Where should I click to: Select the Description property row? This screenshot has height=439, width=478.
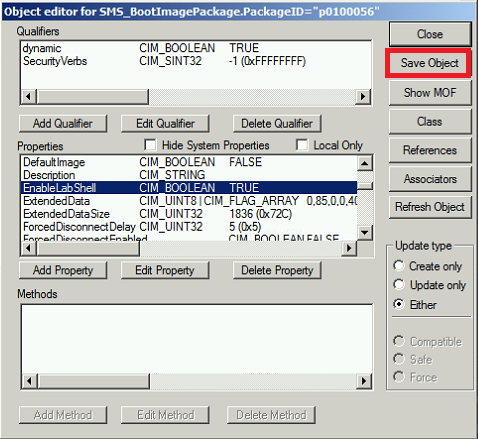coord(189,175)
